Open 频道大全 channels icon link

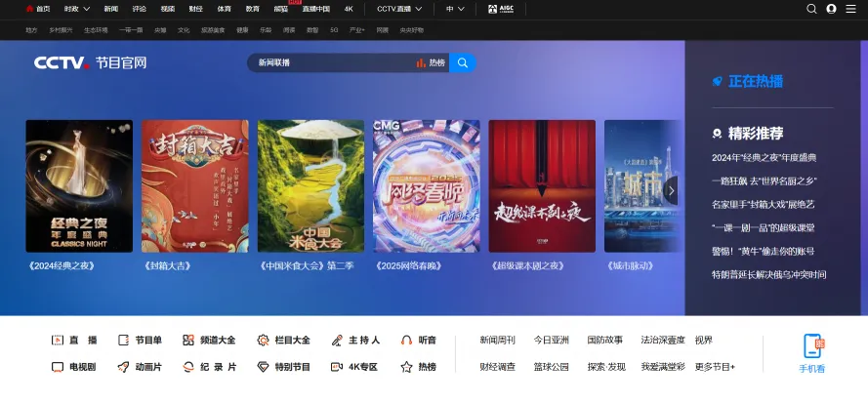coord(209,341)
